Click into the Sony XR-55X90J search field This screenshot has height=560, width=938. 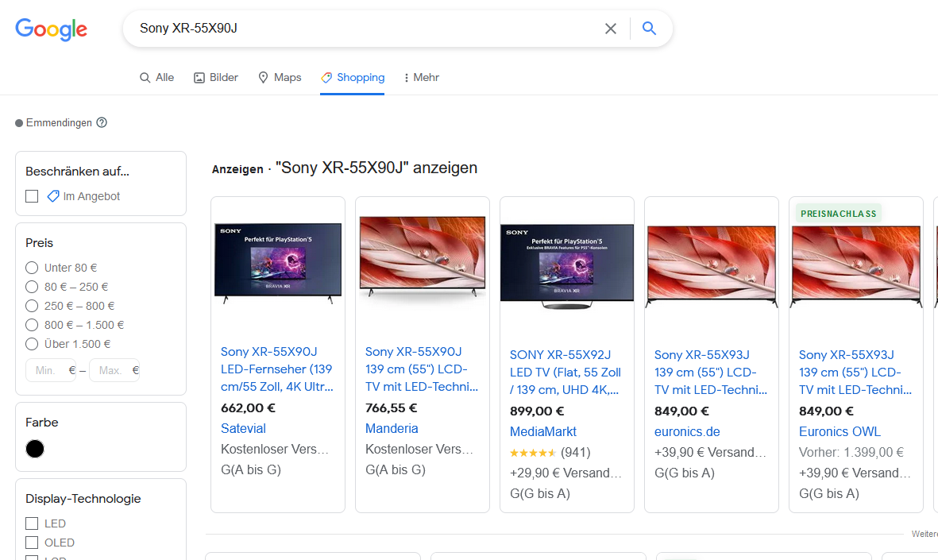pos(365,28)
